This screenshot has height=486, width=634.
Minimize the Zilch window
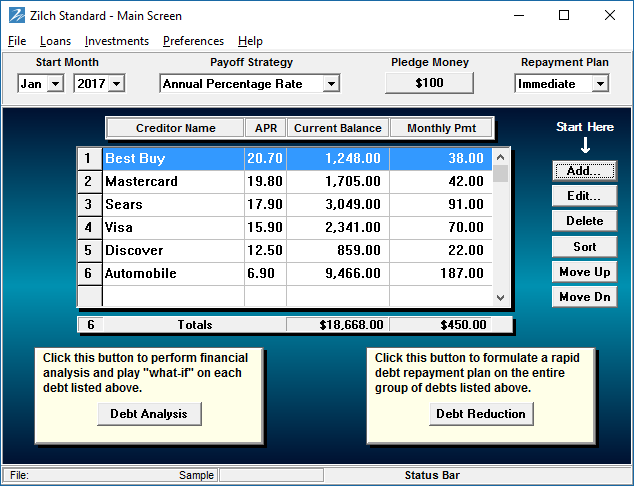pyautogui.click(x=519, y=16)
